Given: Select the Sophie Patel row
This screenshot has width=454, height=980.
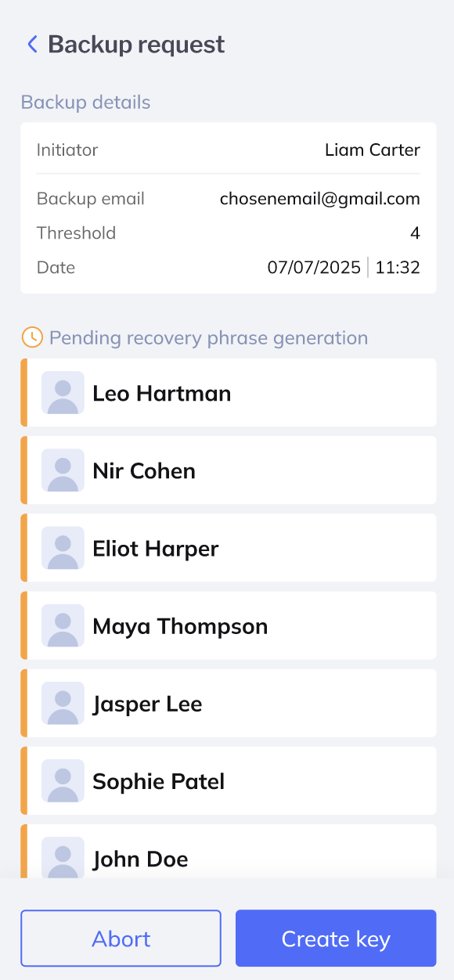Looking at the screenshot, I should click(x=228, y=780).
